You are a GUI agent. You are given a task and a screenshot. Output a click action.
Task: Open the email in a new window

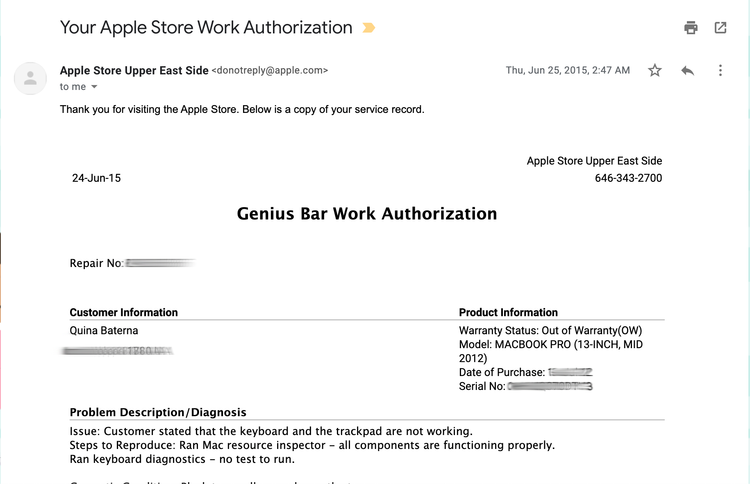click(x=720, y=28)
